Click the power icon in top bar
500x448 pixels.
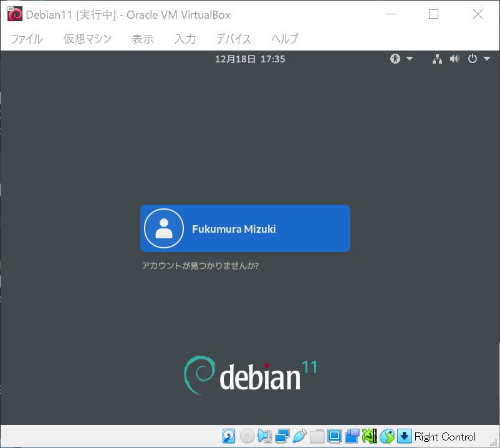coord(473,59)
